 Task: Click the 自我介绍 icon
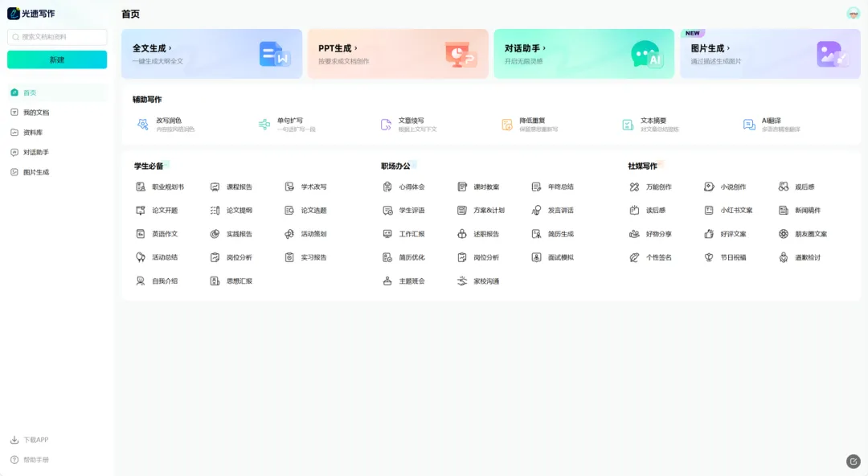(141, 281)
